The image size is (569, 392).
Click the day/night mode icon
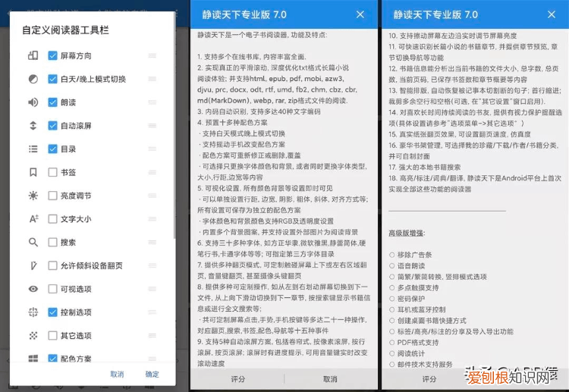point(33,79)
